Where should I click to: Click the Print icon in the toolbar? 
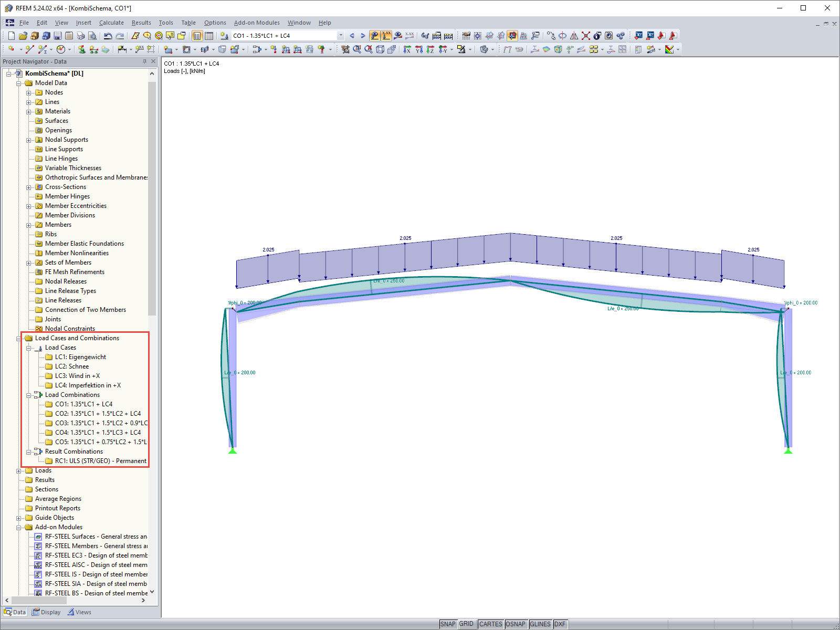tap(81, 36)
